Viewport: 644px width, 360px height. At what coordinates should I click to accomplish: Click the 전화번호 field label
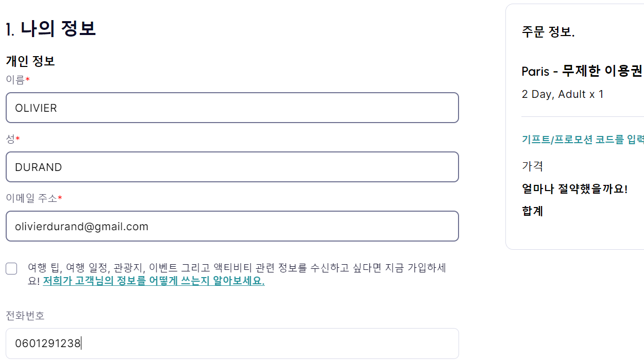(x=25, y=315)
